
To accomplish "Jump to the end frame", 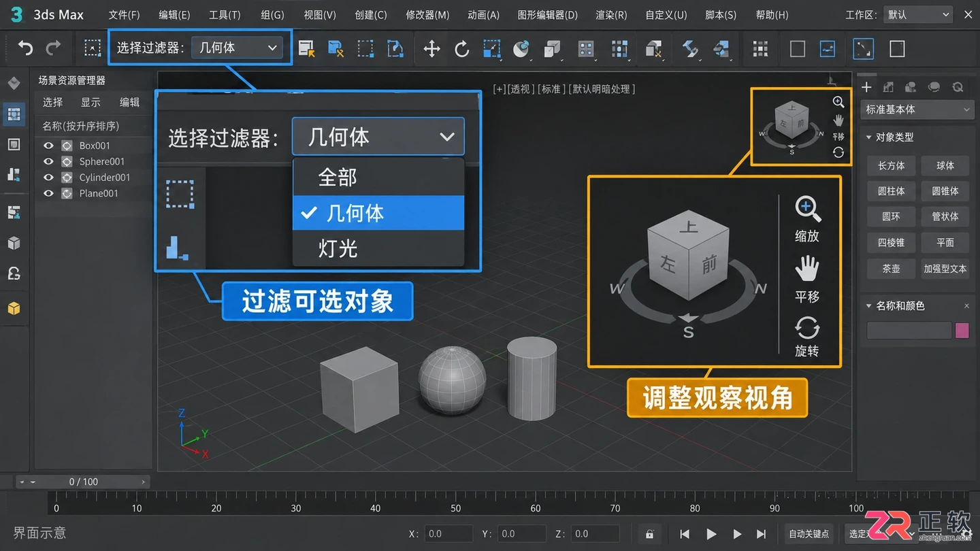I will pyautogui.click(x=762, y=534).
